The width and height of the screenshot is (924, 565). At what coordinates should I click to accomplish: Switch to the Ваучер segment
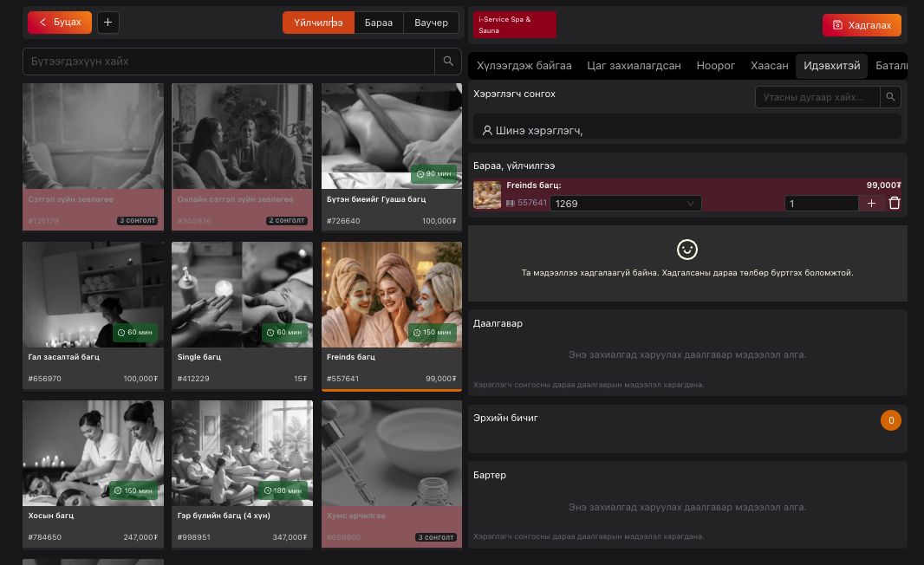pos(431,23)
